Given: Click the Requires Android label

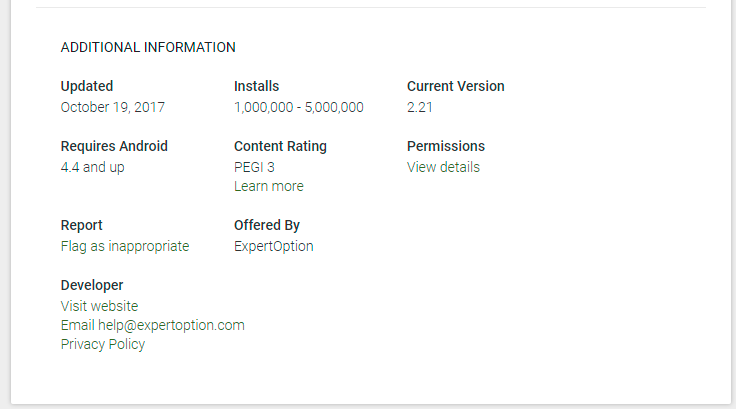Looking at the screenshot, I should tap(114, 146).
